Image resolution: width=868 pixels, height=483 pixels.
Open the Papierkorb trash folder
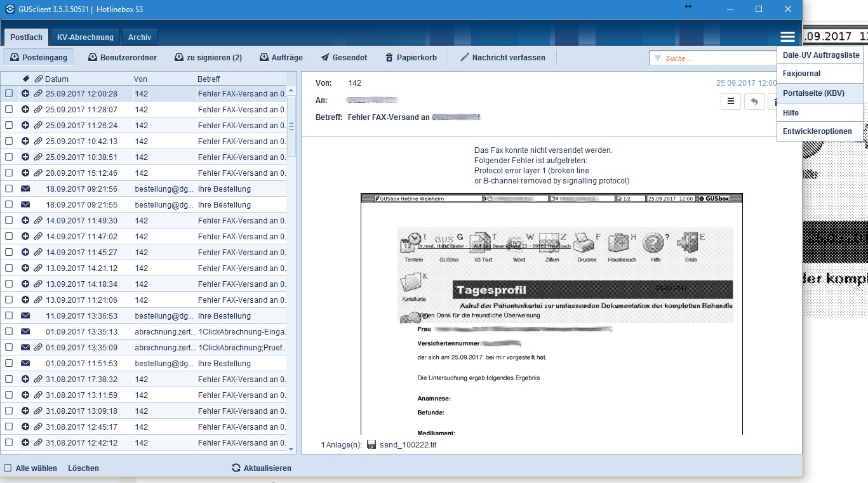click(411, 57)
